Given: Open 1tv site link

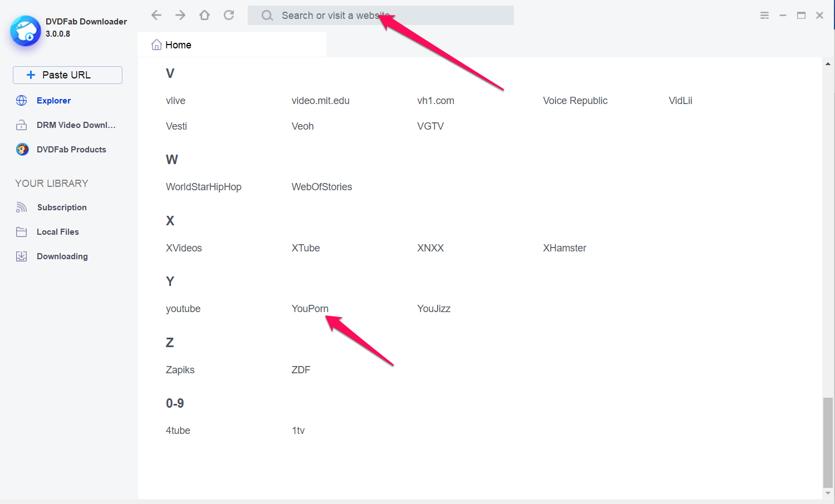Looking at the screenshot, I should pos(298,431).
